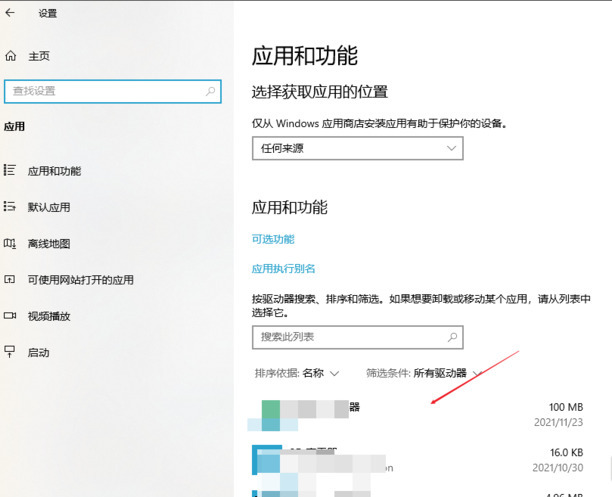Click the magnifier icon in 查找设置 box

coord(210,91)
